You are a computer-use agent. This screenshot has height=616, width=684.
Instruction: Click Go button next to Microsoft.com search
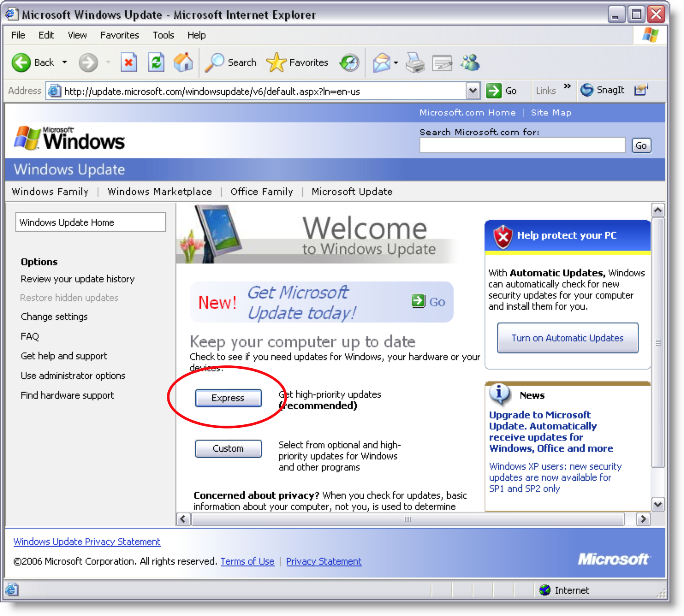(x=641, y=145)
